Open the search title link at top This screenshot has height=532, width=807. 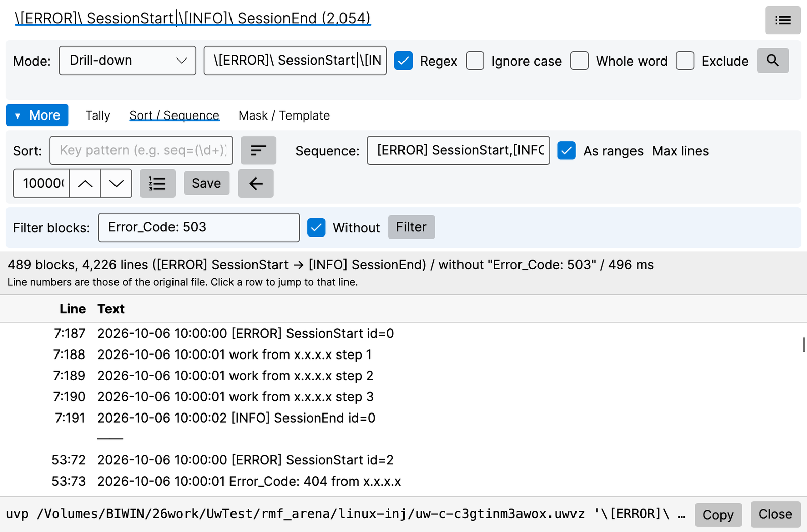[193, 18]
